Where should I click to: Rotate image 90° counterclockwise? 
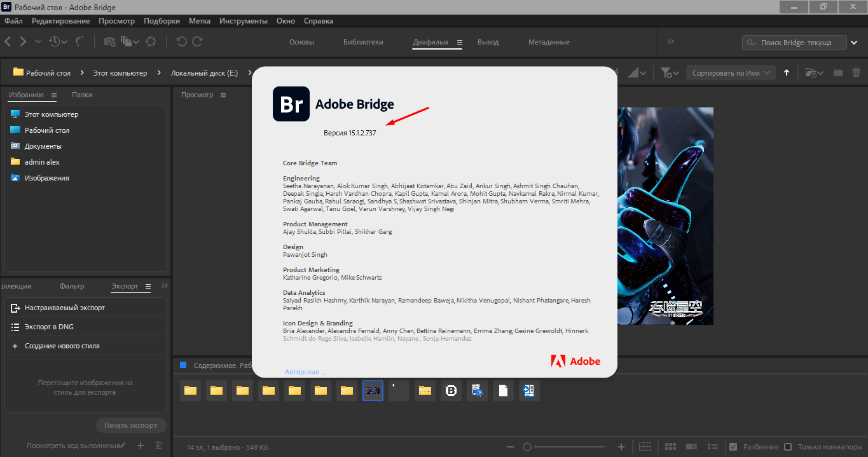point(181,41)
